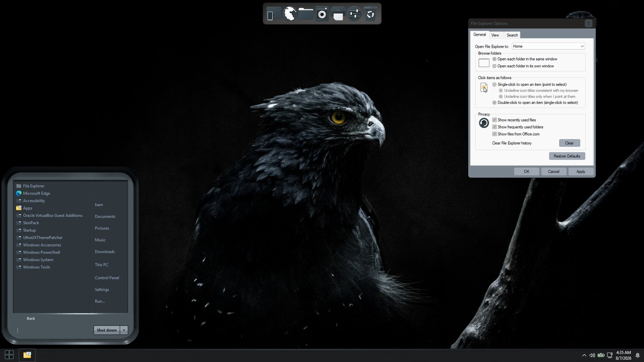Click the battery charging tray icon
The width and height of the screenshot is (644, 362).
click(x=601, y=355)
